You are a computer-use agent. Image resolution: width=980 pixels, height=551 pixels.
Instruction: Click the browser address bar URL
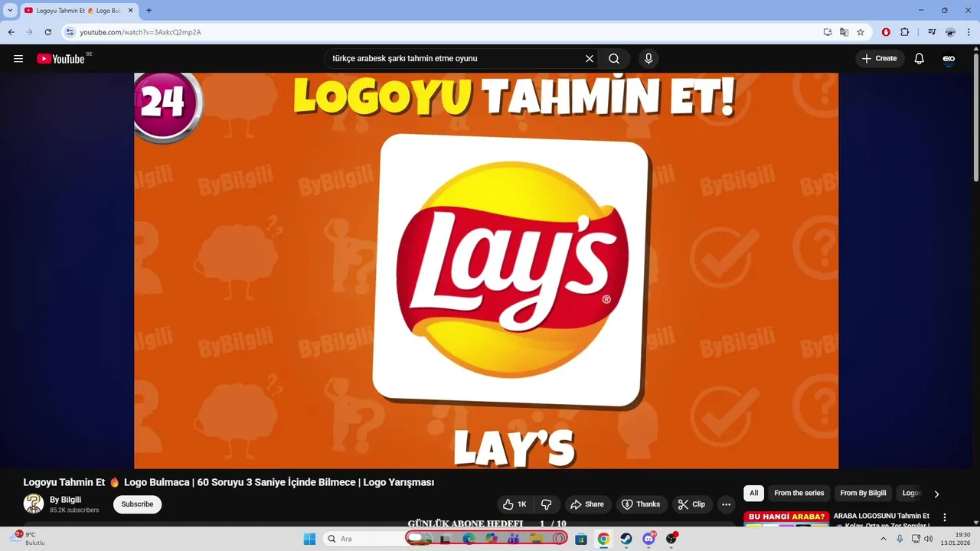coord(140,32)
